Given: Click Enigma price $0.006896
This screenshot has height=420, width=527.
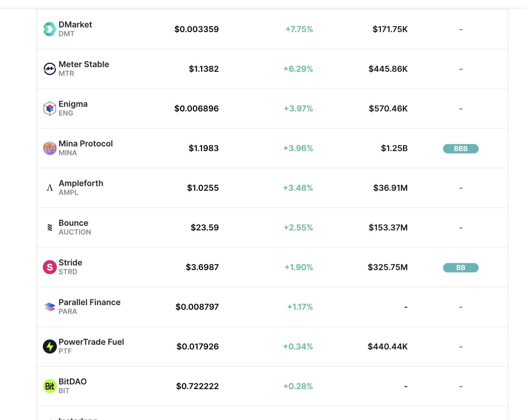Looking at the screenshot, I should click(196, 108).
